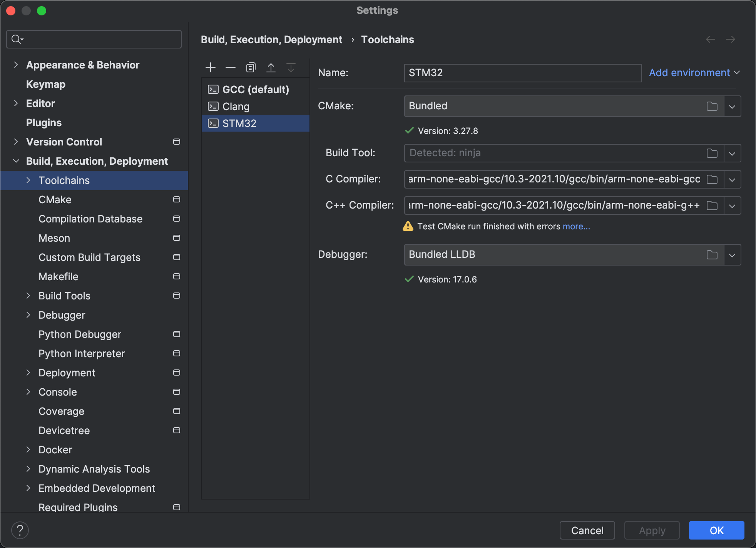Open Makefile settings page

pyautogui.click(x=59, y=276)
